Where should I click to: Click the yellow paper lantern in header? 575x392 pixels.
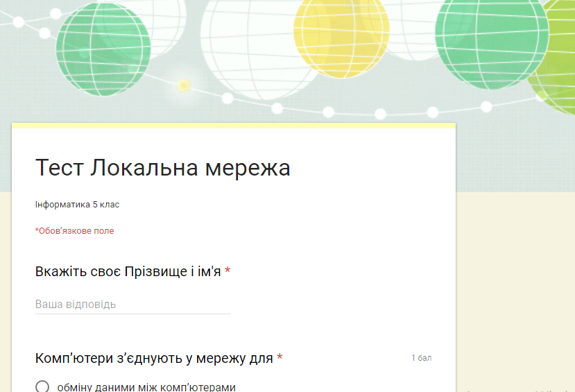pyautogui.click(x=341, y=35)
